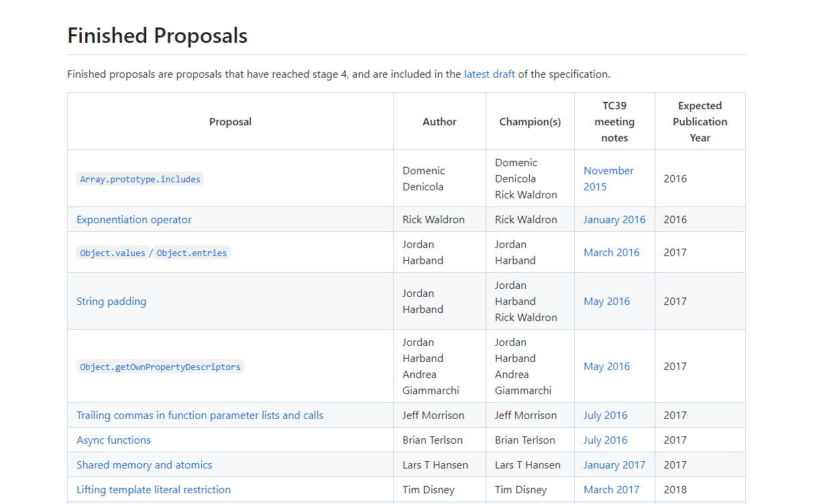Viewport: 825px width, 504px height.
Task: Go to the Async functions proposal
Action: (x=113, y=440)
